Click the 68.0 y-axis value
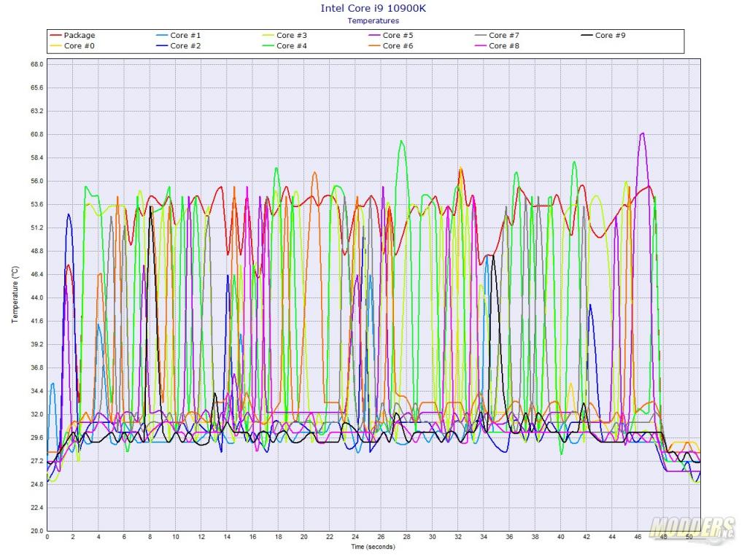This screenshot has width=747, height=560. click(x=37, y=64)
